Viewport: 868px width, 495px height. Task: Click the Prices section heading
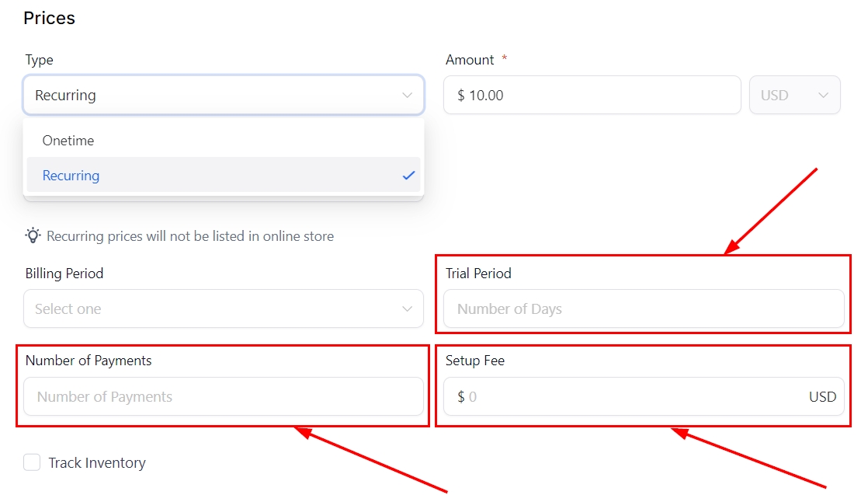50,18
